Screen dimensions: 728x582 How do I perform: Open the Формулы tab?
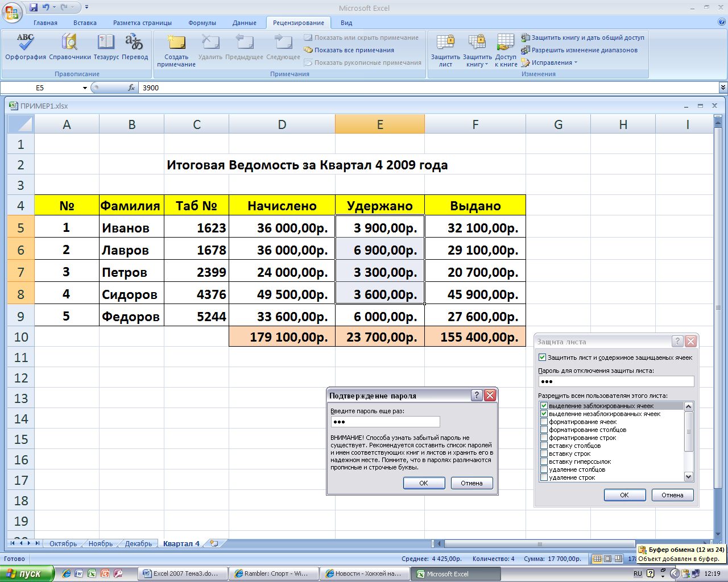point(202,23)
